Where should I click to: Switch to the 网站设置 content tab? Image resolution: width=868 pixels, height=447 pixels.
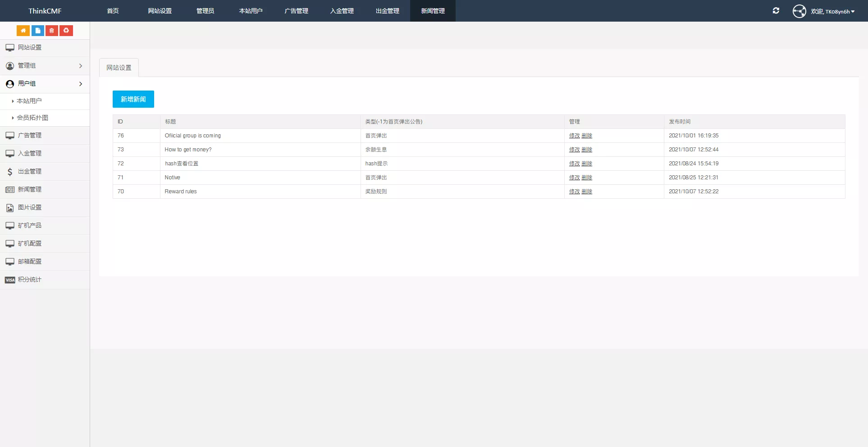[x=119, y=68]
